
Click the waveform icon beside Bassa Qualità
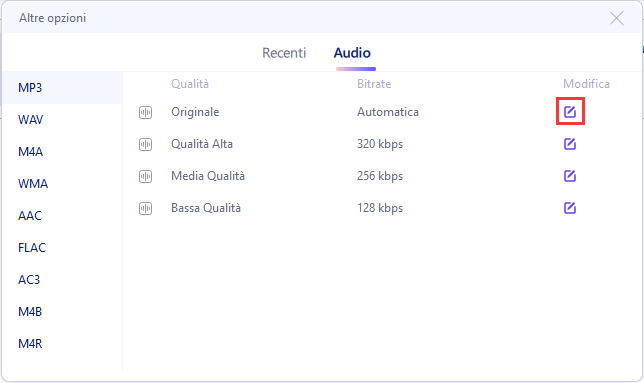(145, 208)
